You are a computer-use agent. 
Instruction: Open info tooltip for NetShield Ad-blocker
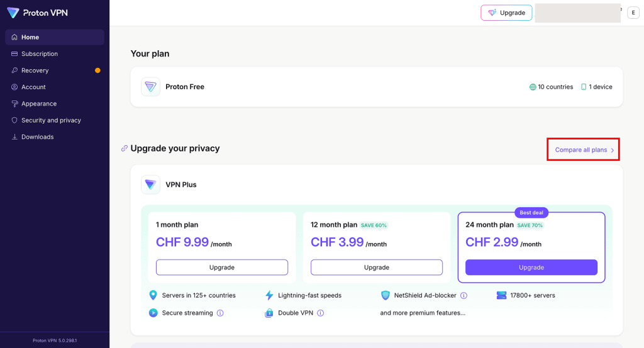tap(464, 295)
